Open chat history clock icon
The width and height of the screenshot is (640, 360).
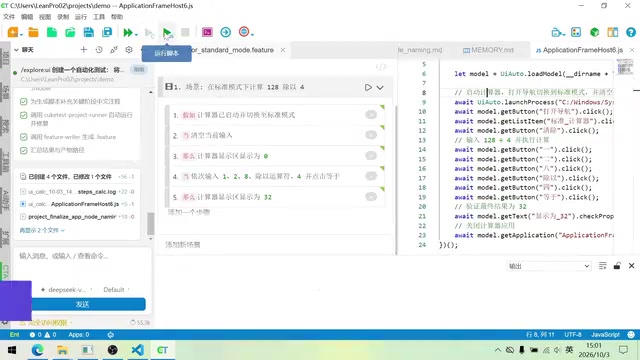tap(99, 49)
